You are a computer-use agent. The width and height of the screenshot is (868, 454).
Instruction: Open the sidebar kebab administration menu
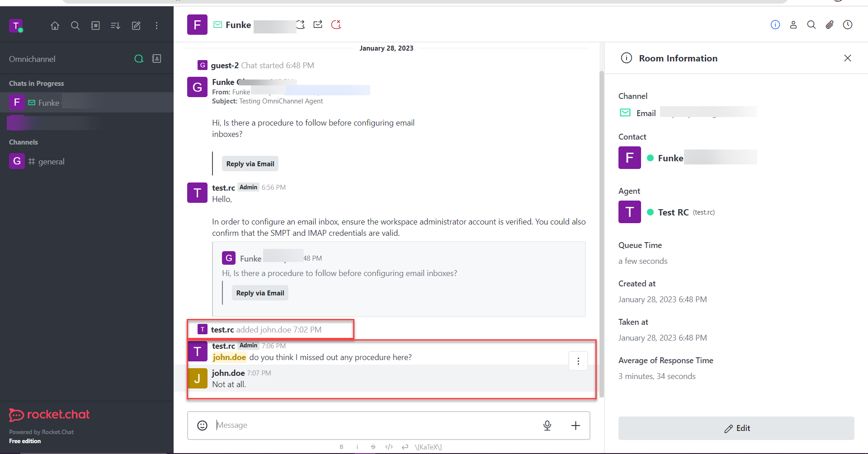156,26
